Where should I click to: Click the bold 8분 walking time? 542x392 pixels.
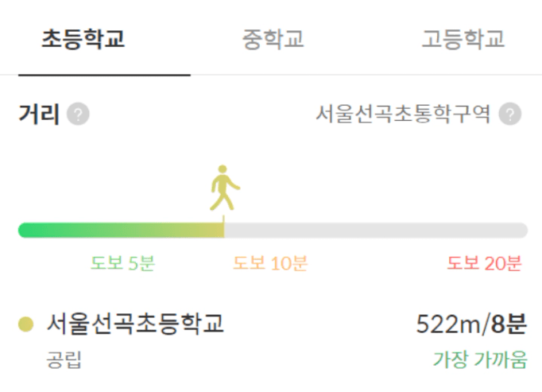[509, 324]
